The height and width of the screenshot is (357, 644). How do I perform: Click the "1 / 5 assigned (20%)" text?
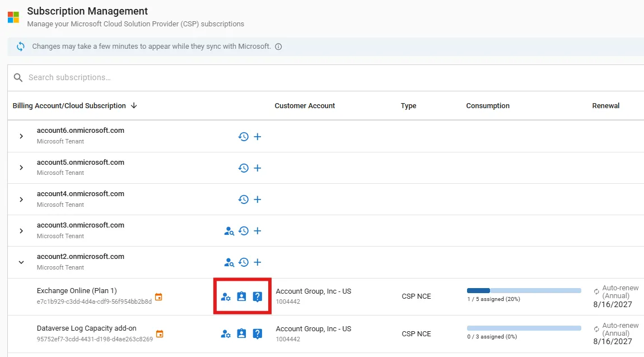tap(494, 299)
